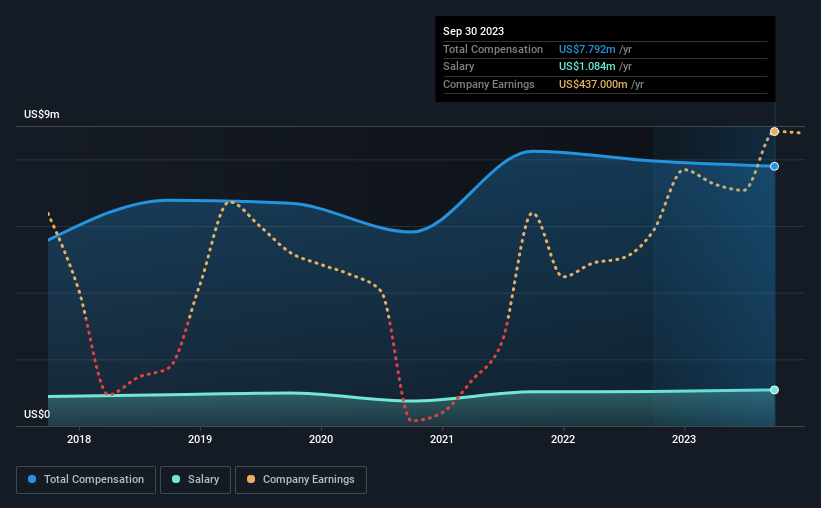Click the orange Company Earnings legend dot
The width and height of the screenshot is (821, 508).
click(251, 479)
